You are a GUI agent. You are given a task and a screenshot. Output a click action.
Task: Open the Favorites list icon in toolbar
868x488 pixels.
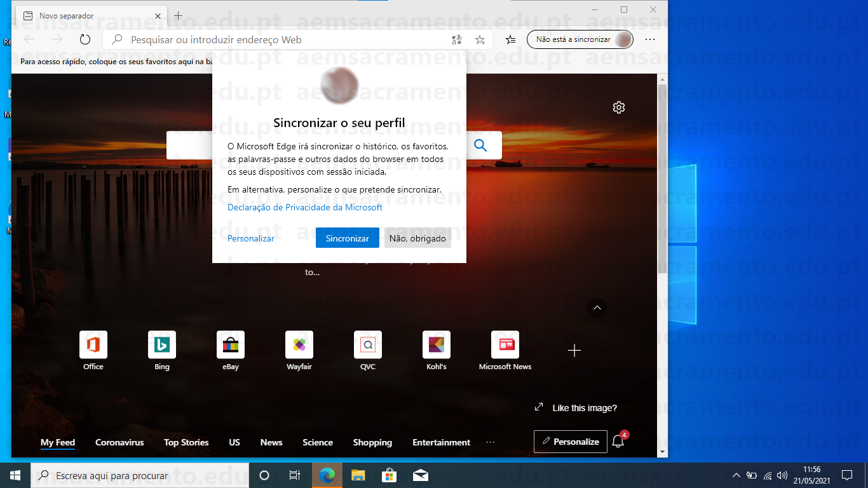pyautogui.click(x=510, y=39)
